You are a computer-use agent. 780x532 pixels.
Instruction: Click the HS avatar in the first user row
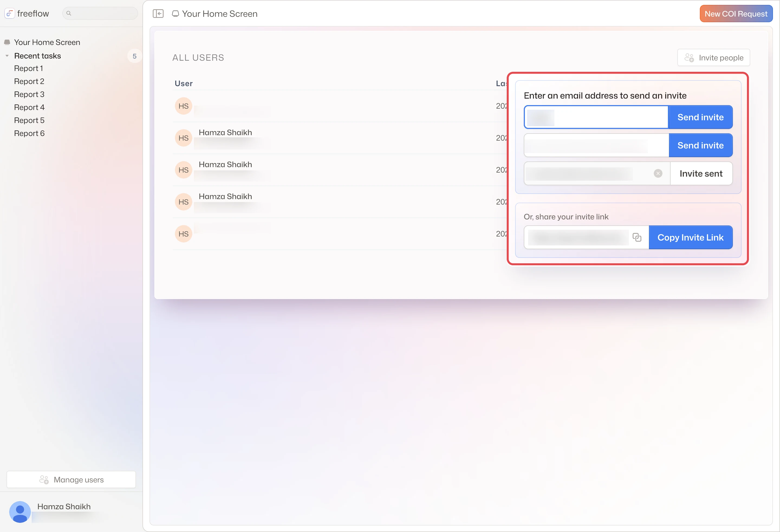click(x=183, y=106)
